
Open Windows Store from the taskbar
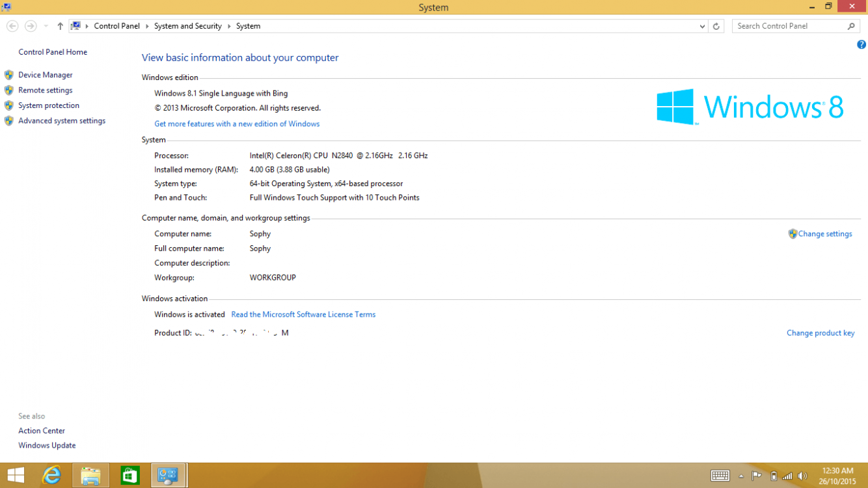[x=130, y=476]
